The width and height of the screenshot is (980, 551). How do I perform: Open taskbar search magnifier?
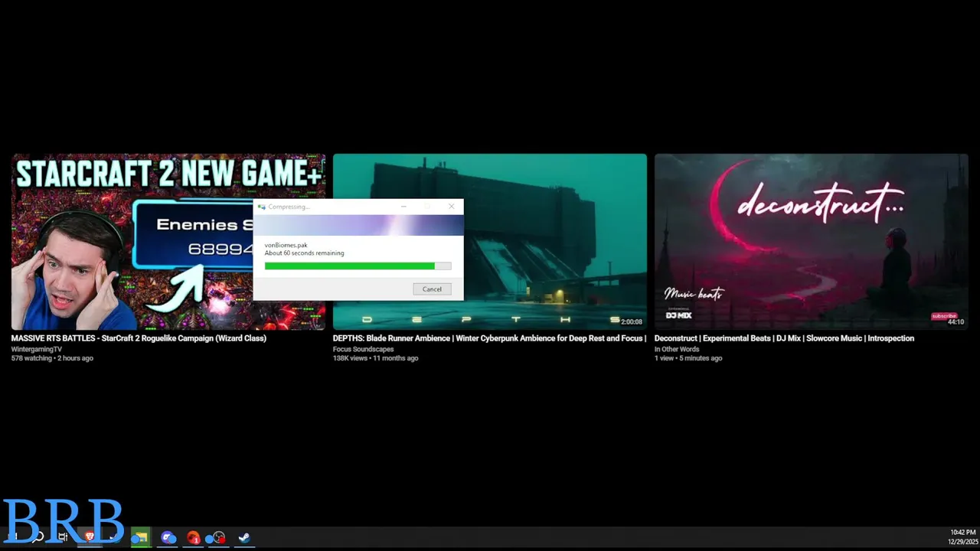pyautogui.click(x=38, y=537)
